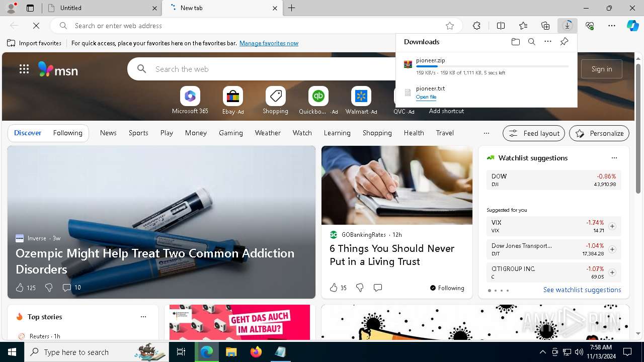
Task: Open the Money category
Action: pos(196,133)
